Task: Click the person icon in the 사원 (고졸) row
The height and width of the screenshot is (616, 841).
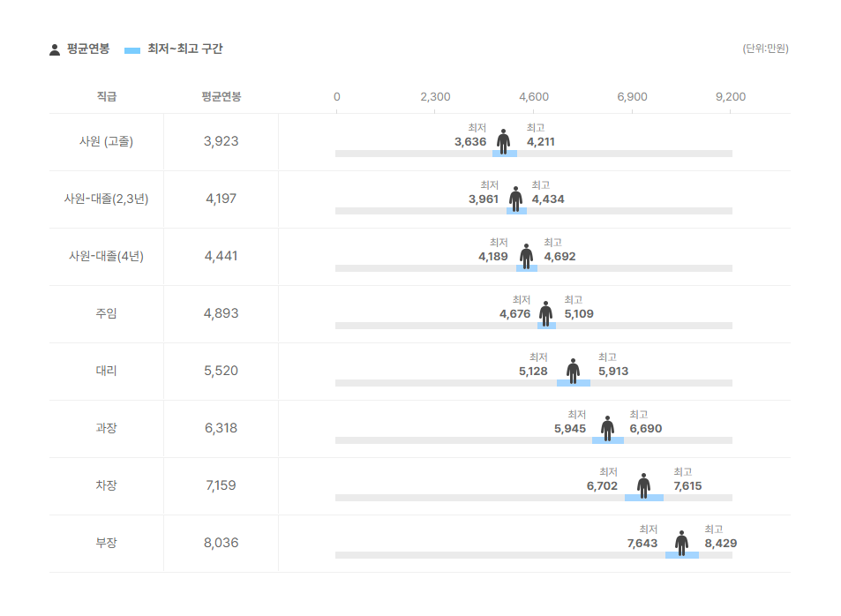Action: 503,141
